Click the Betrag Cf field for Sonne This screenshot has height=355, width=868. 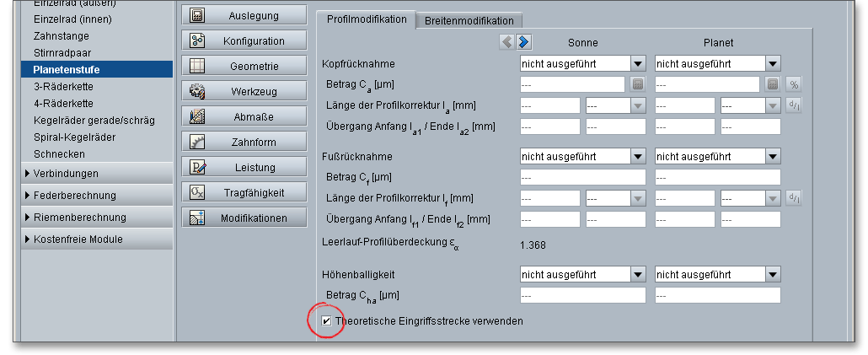(583, 177)
